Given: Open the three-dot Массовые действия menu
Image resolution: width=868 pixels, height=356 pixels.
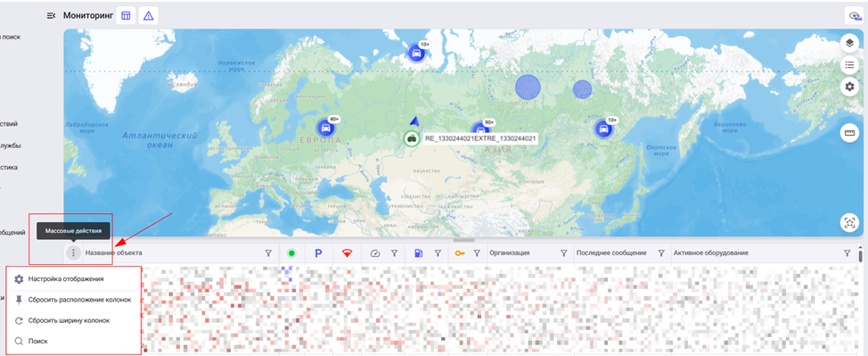Looking at the screenshot, I should coord(74,253).
